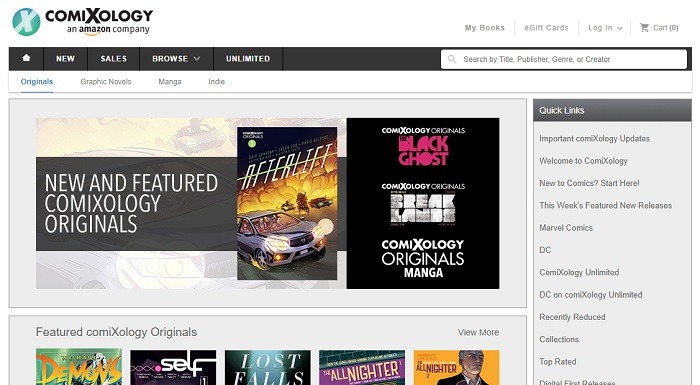Click the shopping cart icon
The width and height of the screenshot is (700, 385).
click(x=644, y=28)
